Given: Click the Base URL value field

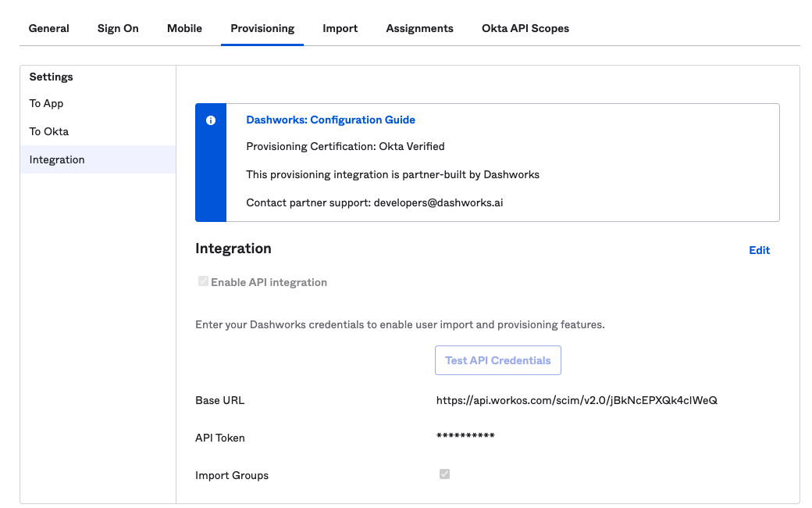Looking at the screenshot, I should pos(576,400).
